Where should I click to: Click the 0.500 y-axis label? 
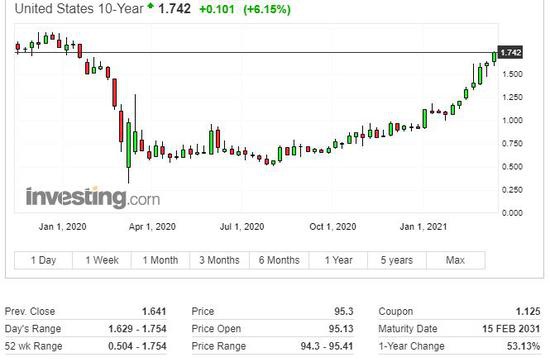[512, 167]
